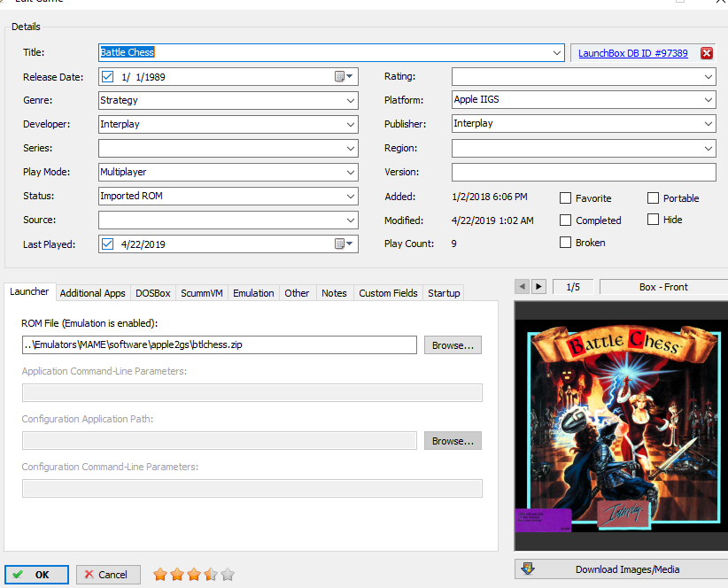Click Download Images/Media button

[x=621, y=569]
